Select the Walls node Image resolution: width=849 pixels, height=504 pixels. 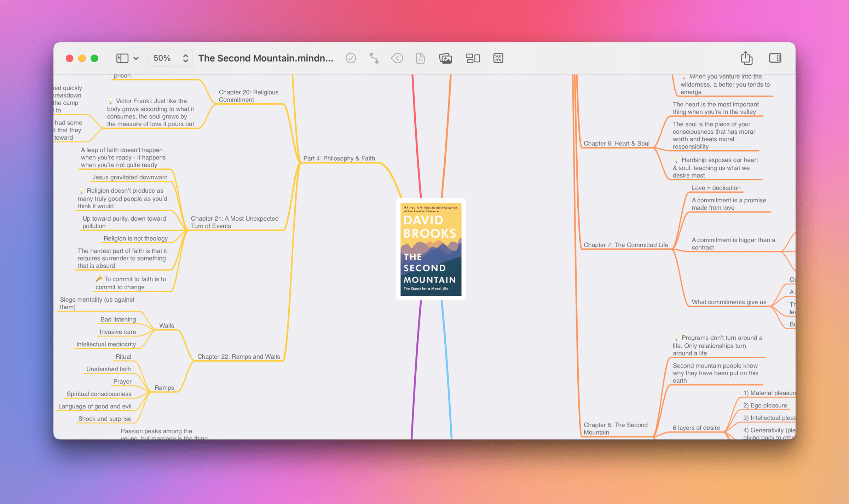point(167,325)
